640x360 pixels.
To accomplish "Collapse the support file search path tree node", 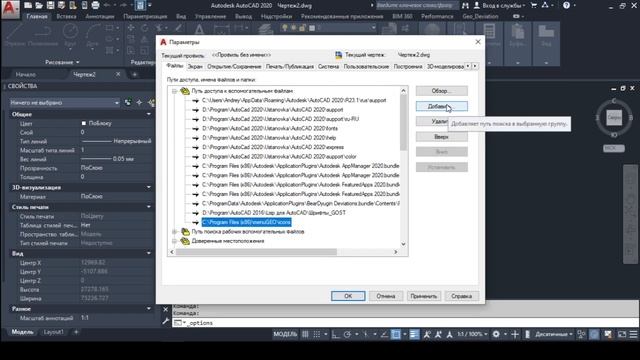I will pos(175,91).
